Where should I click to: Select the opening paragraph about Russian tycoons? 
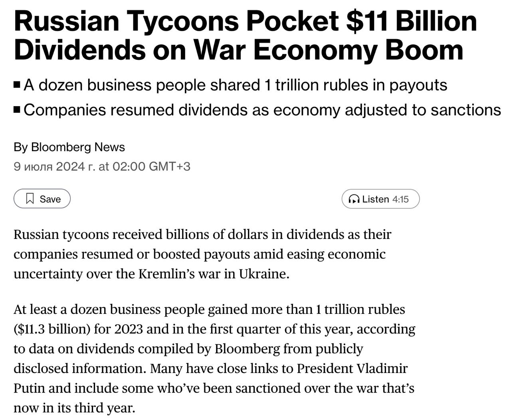tap(200, 254)
